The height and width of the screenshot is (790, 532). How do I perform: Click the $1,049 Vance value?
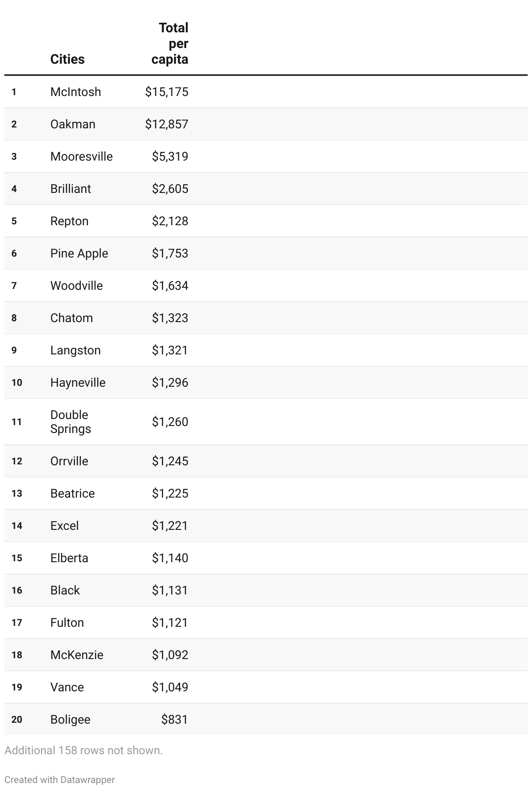pyautogui.click(x=170, y=687)
